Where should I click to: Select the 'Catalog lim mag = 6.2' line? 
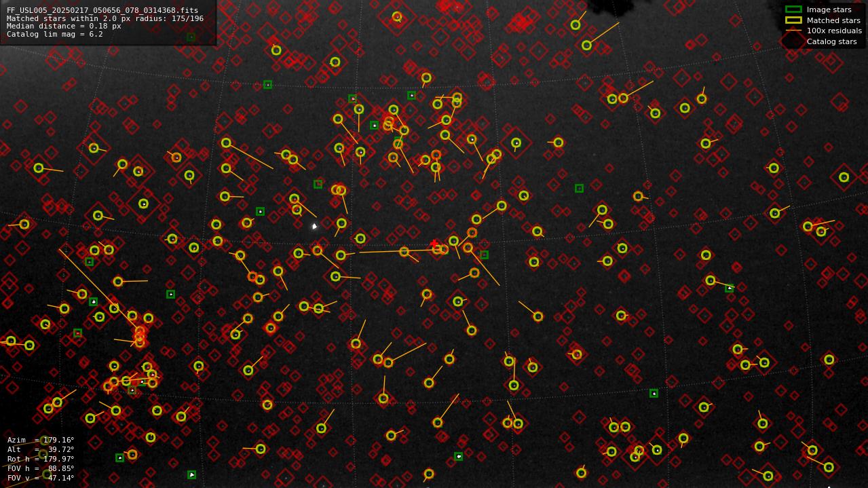coord(55,34)
